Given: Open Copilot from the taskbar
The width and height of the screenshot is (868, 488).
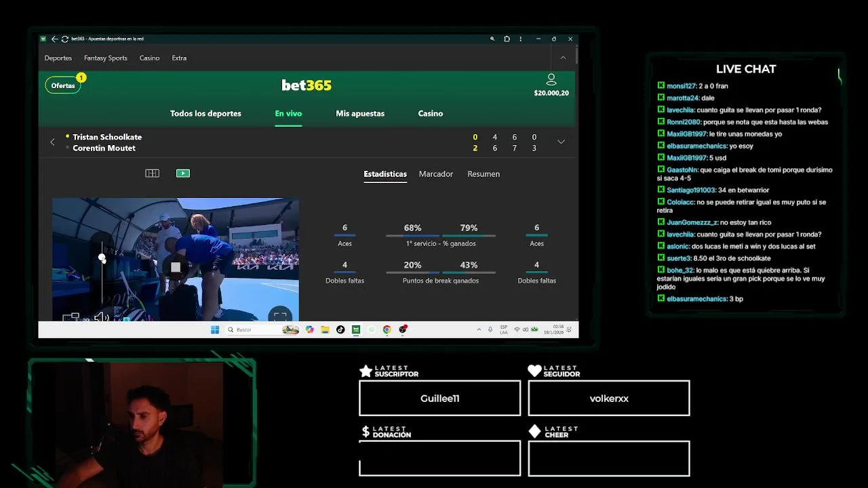Looking at the screenshot, I should click(310, 329).
